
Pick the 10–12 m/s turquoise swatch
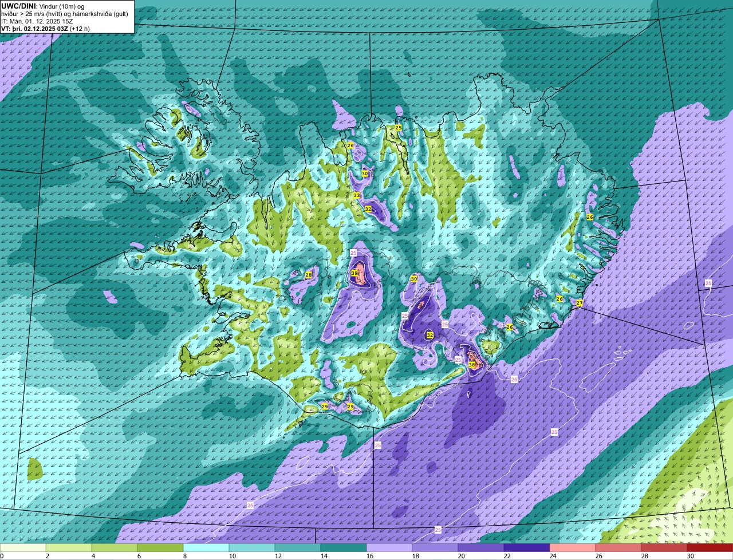[x=252, y=548]
